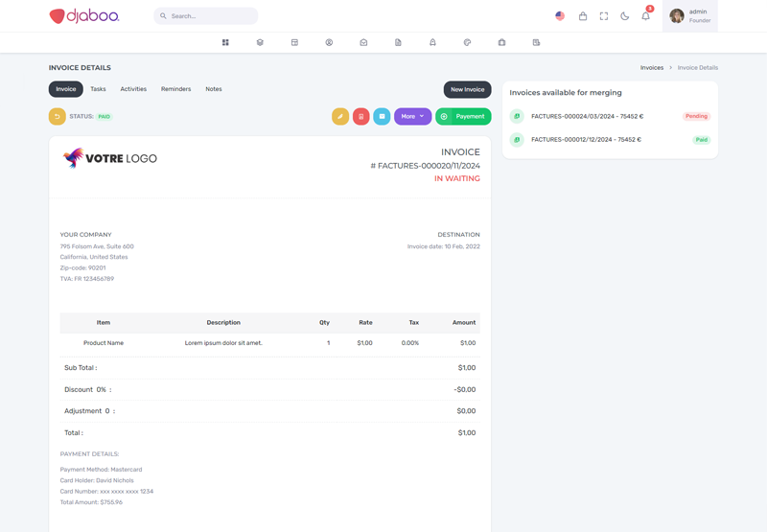Image resolution: width=767 pixels, height=532 pixels.
Task: Open the dashboard grid icon in navbar
Action: (225, 42)
